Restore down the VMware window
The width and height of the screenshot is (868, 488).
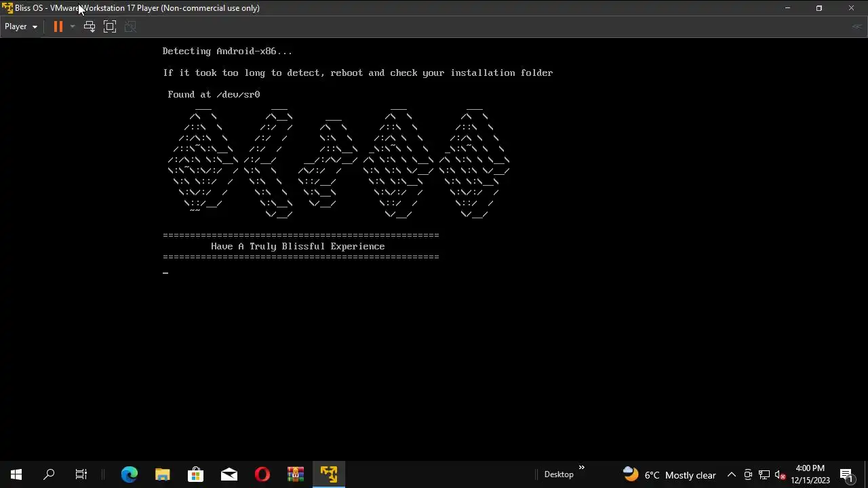coord(818,8)
